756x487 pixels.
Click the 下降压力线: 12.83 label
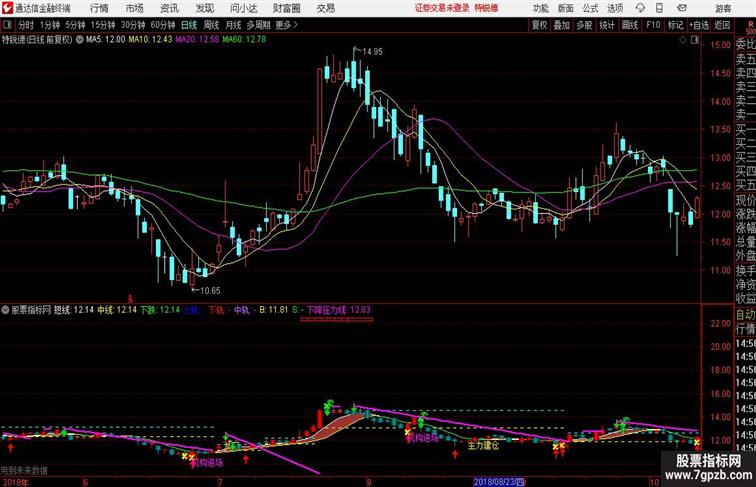point(339,310)
